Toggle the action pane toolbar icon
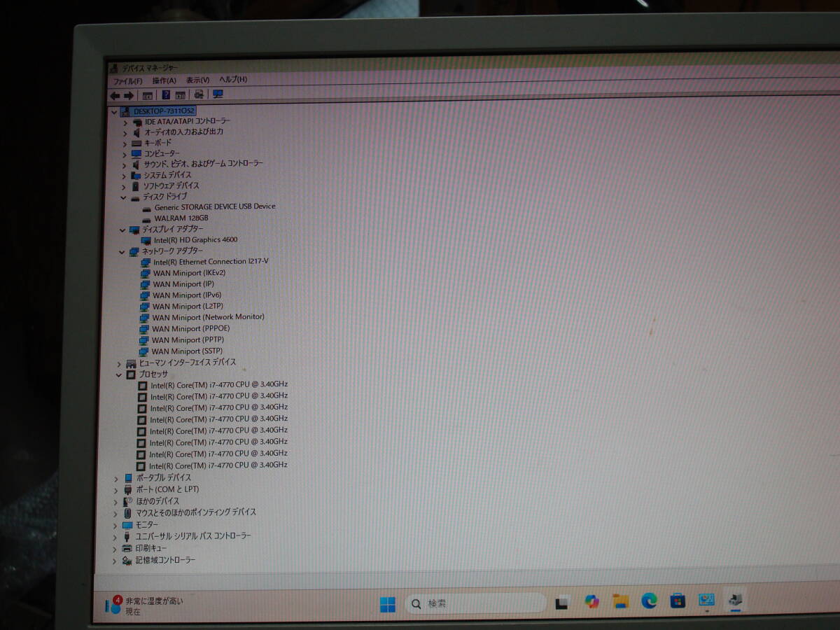Image resolution: width=840 pixels, height=630 pixels. tap(180, 95)
